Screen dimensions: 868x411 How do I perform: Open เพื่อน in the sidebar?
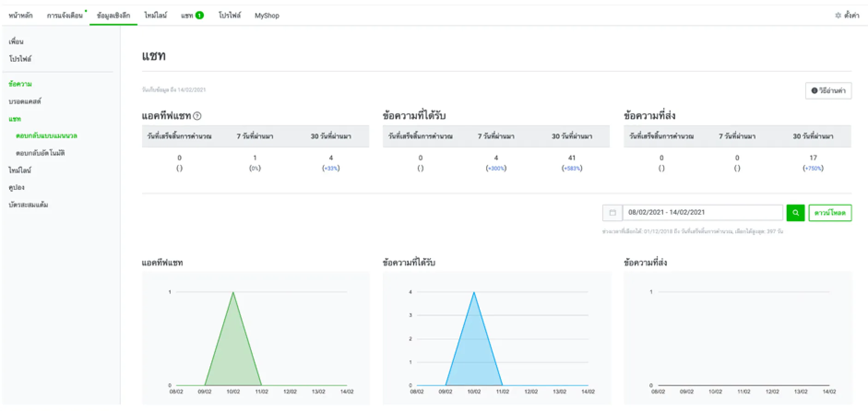16,41
